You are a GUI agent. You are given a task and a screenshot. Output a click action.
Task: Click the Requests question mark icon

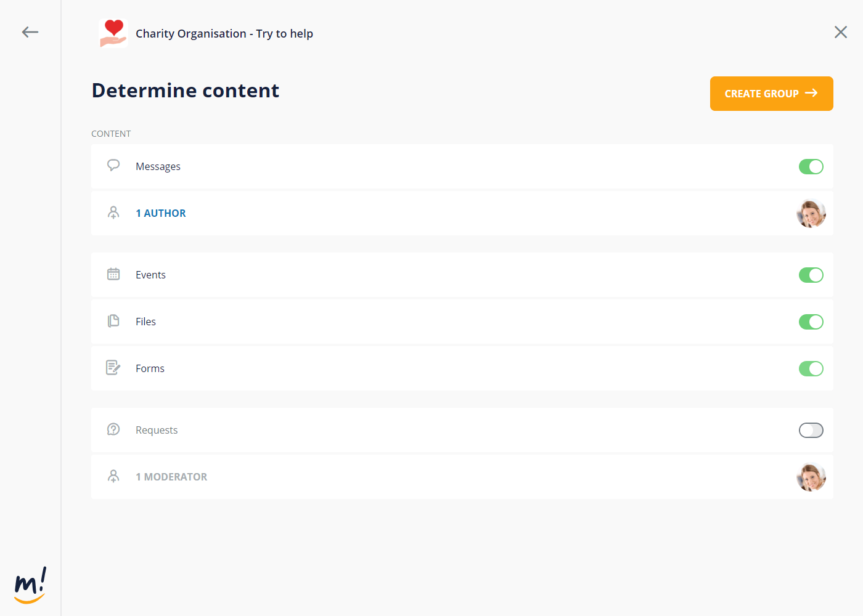pyautogui.click(x=113, y=429)
